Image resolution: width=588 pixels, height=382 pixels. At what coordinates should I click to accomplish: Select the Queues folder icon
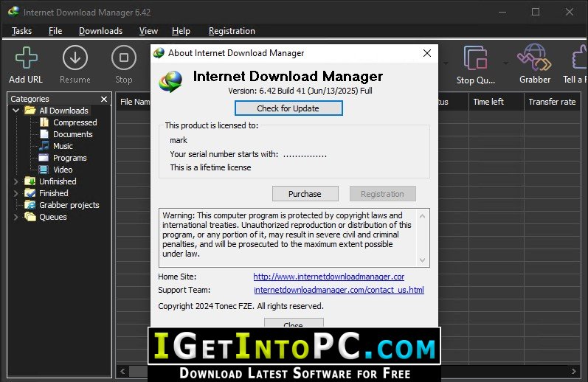click(30, 217)
